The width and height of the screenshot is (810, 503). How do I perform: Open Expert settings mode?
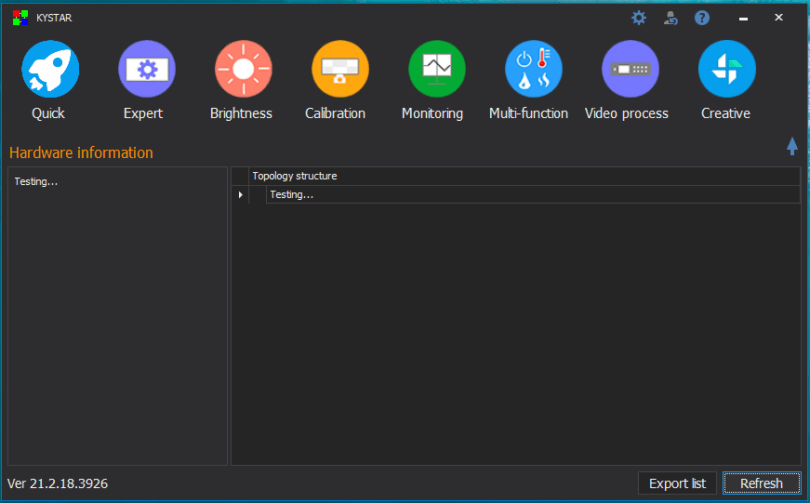pyautogui.click(x=146, y=69)
